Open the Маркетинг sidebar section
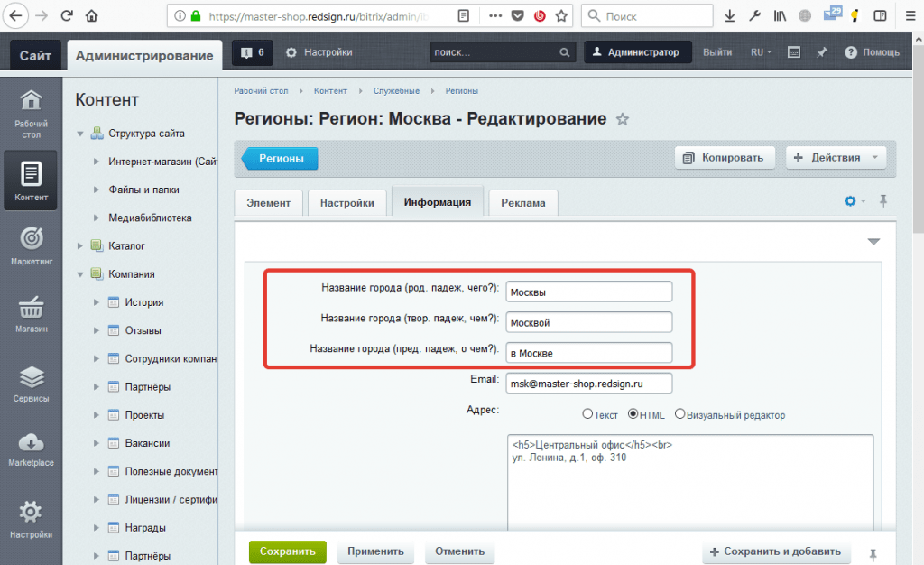Viewport: 924px width, 565px height. point(31,245)
